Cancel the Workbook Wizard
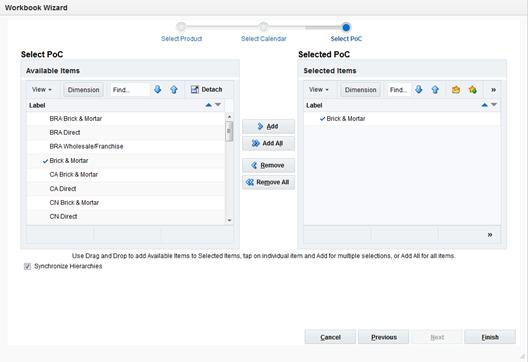528x362 pixels. click(330, 337)
